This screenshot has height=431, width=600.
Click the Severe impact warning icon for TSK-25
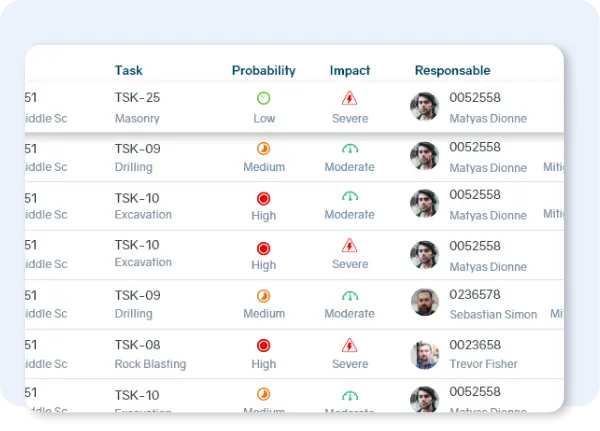point(350,99)
